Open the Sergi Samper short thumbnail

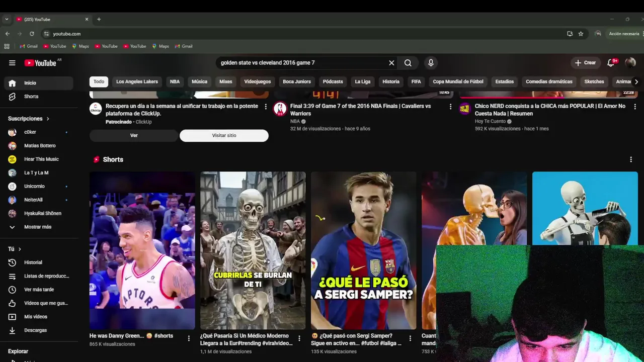[x=364, y=250]
